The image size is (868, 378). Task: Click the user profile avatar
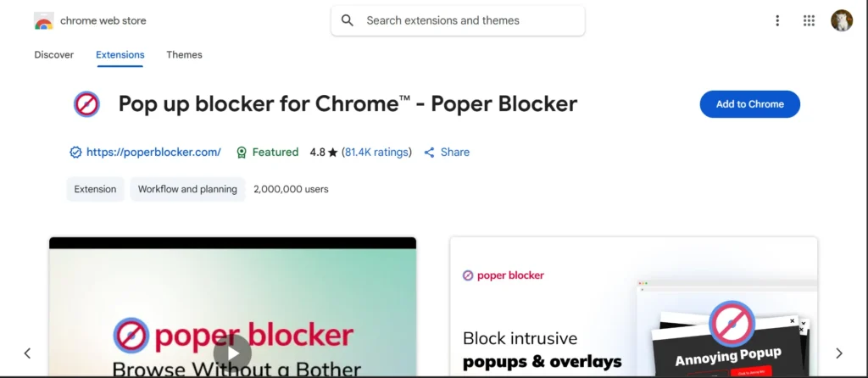(841, 21)
